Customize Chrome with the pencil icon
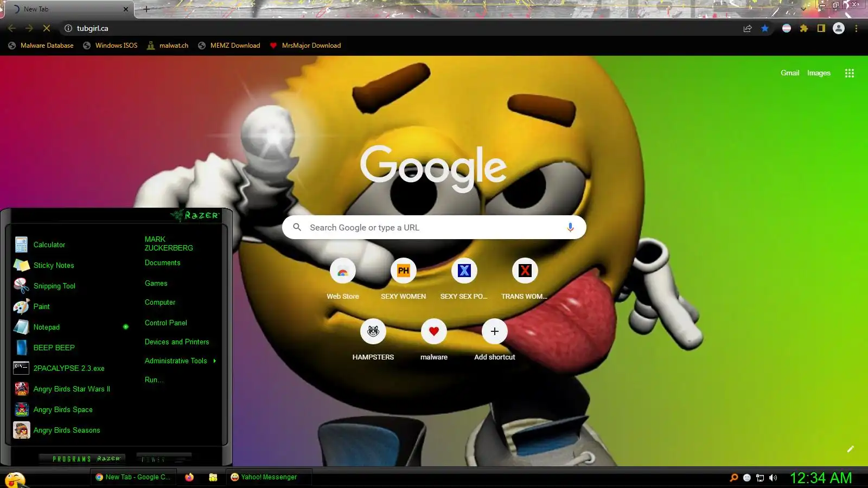The height and width of the screenshot is (488, 868). coord(851,449)
